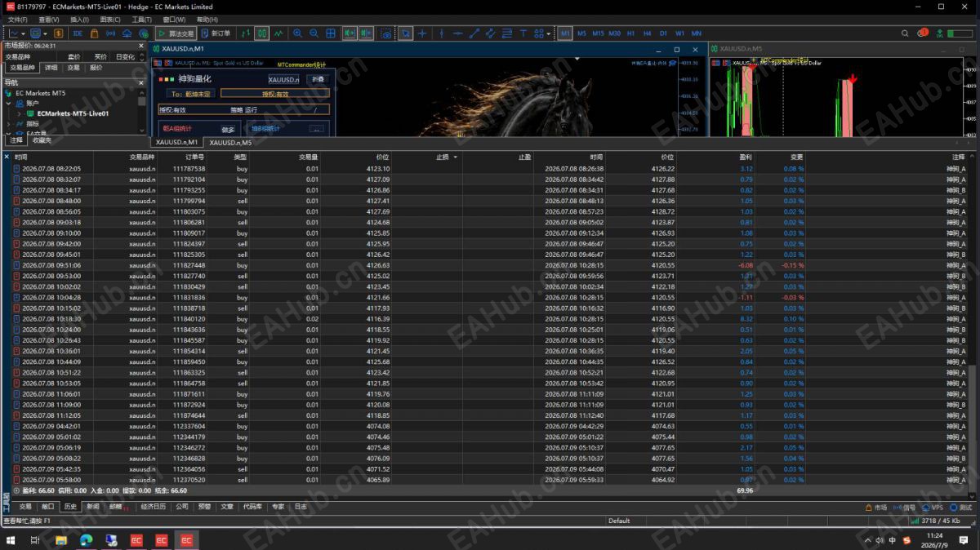Screen dimensions: 980x550
Task: Select the vertical line drawing tool
Action: tap(442, 33)
